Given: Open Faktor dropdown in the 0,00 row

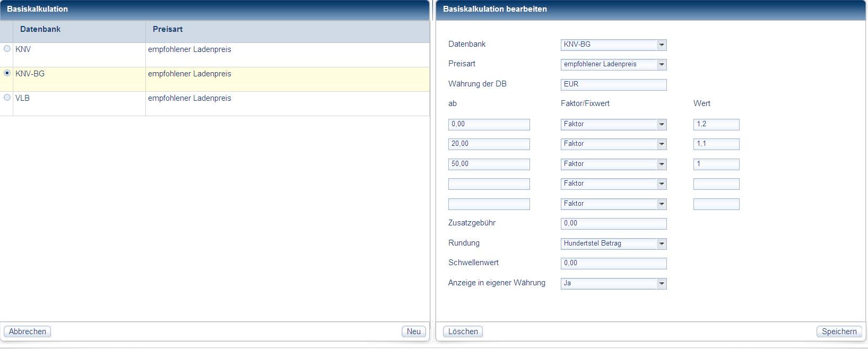Looking at the screenshot, I should coord(661,125).
